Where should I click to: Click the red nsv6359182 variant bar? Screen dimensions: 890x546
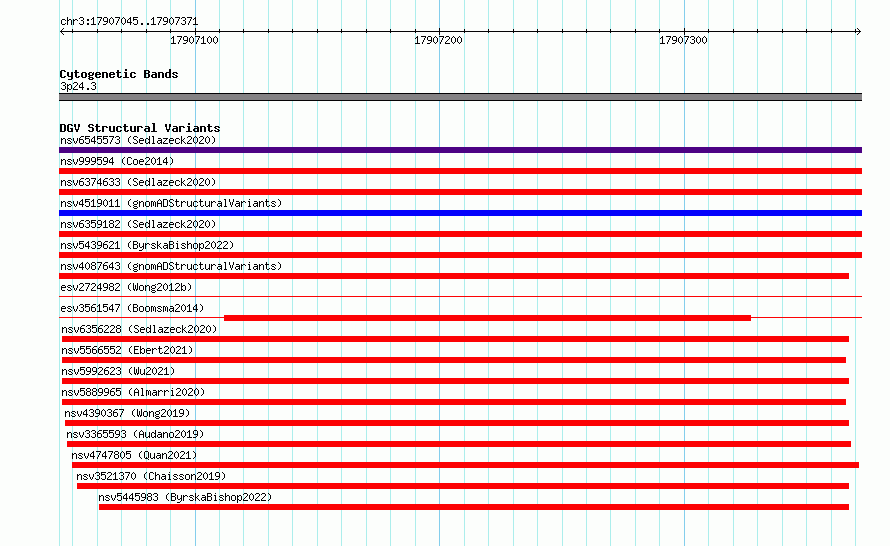coord(460,234)
